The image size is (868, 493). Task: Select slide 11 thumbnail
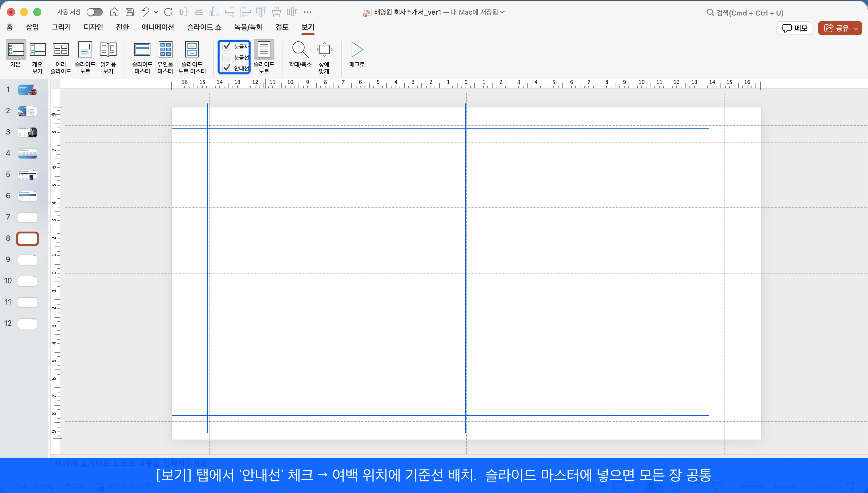(27, 302)
